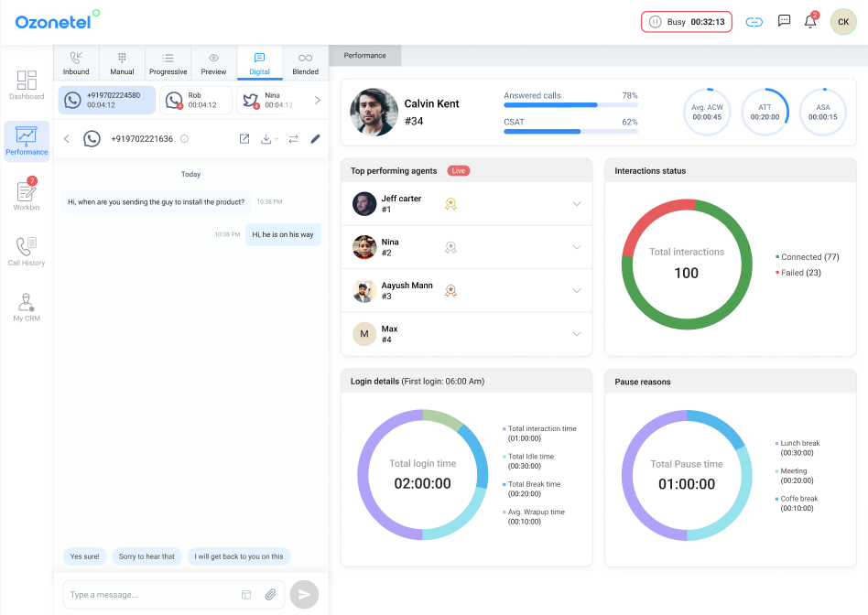Click the paperclip attachment icon
Screen dimensions: 868x615
(x=271, y=595)
